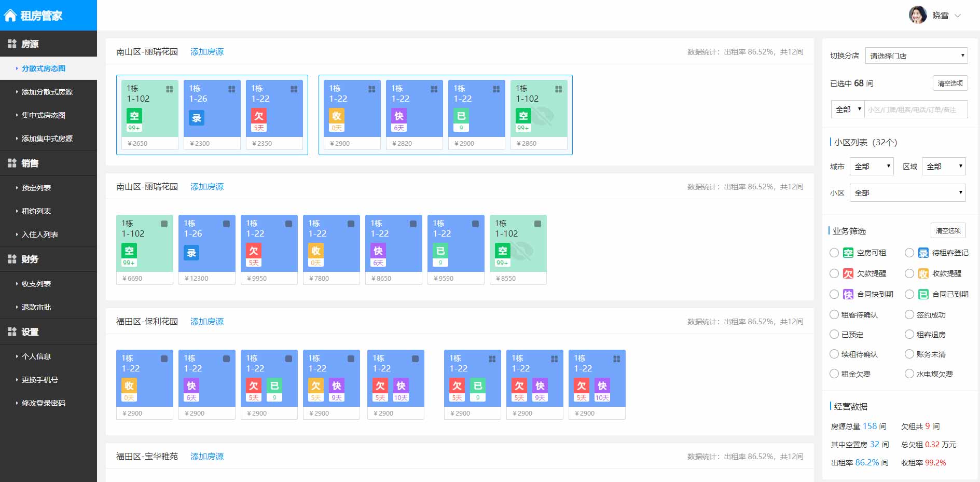Click the 租房管家 house logo icon
This screenshot has width=980, height=482.
pyautogui.click(x=10, y=16)
